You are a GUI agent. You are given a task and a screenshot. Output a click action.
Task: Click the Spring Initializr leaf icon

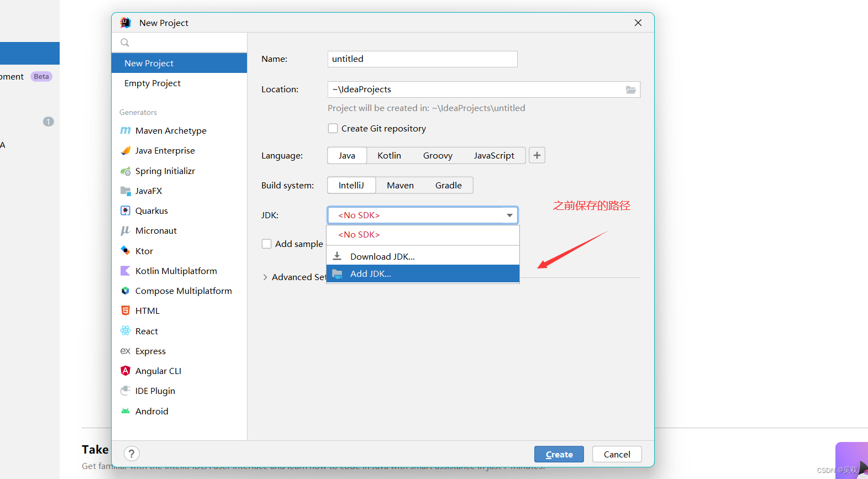(x=125, y=171)
